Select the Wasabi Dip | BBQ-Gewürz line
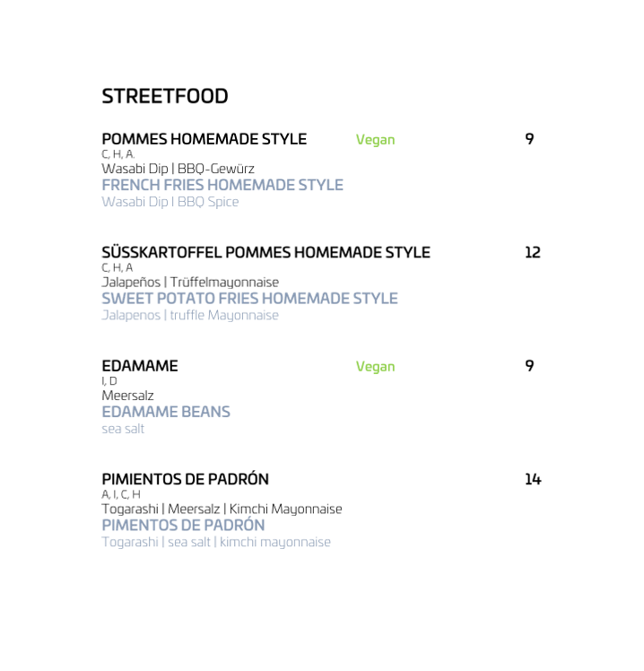Viewport: 644px width, 671px height. 178,168
